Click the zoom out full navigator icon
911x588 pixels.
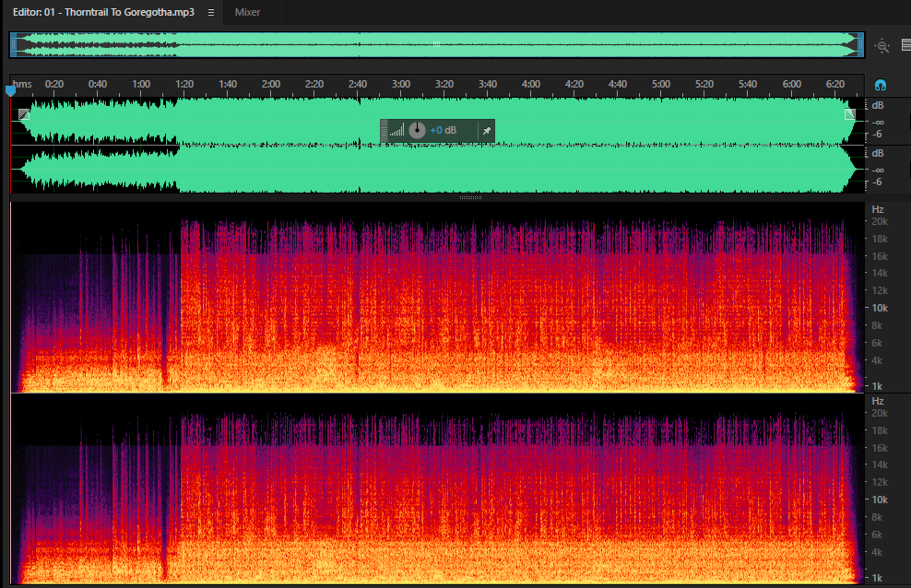[x=882, y=46]
